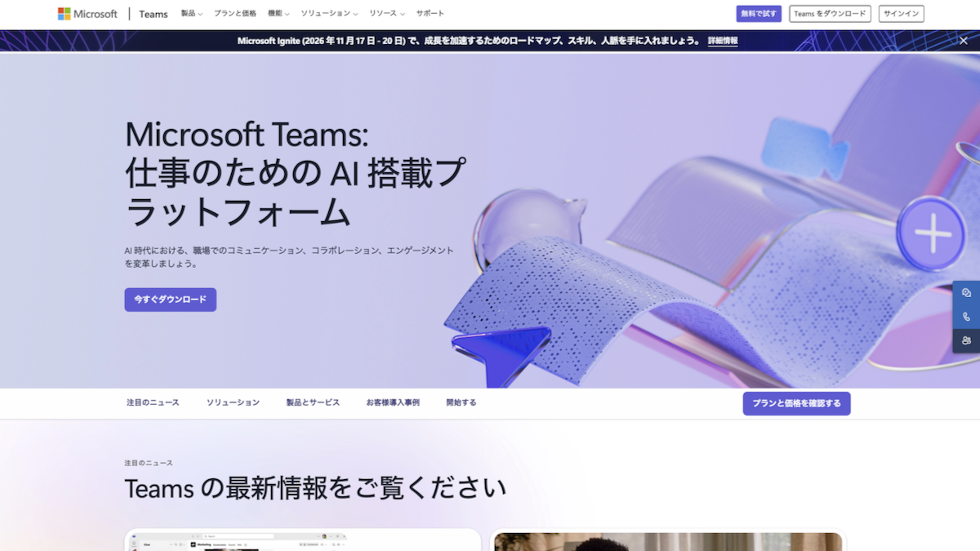
Task: Open the Microsoft logo home link
Action: (87, 14)
